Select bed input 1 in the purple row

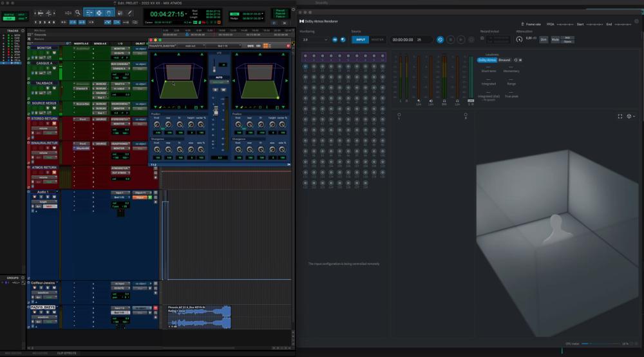click(305, 56)
